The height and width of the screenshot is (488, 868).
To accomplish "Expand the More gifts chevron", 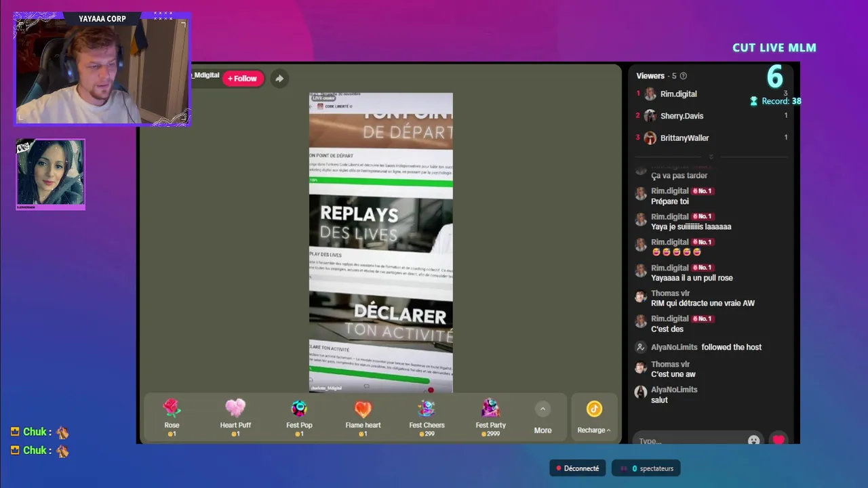I will tap(542, 409).
